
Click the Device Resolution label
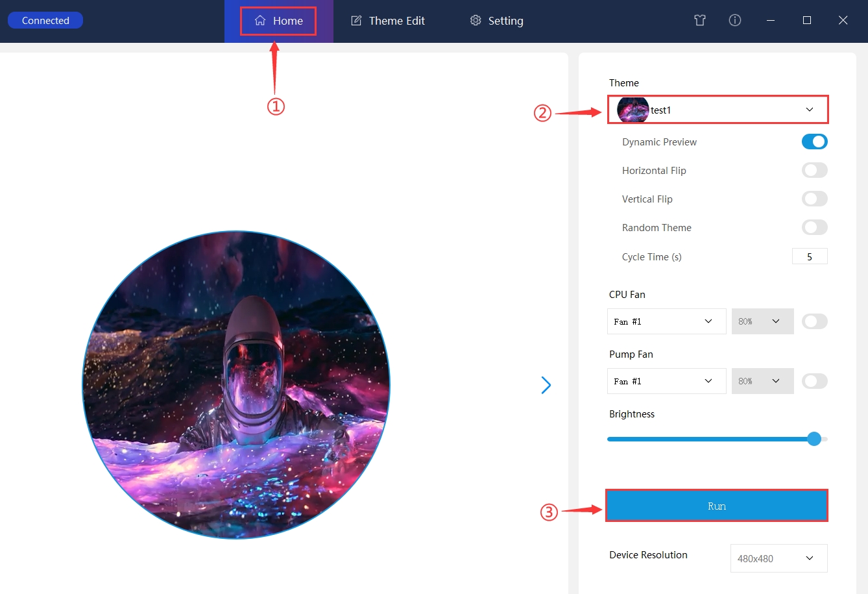(648, 555)
